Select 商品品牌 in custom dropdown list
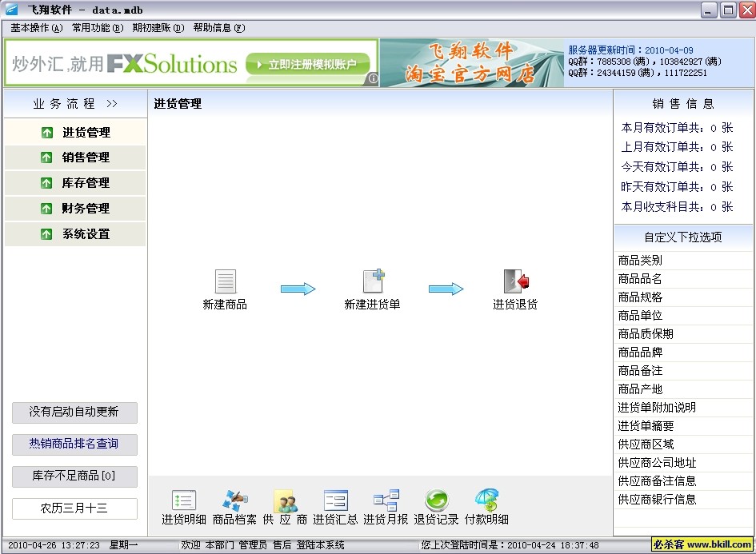 tap(683, 353)
